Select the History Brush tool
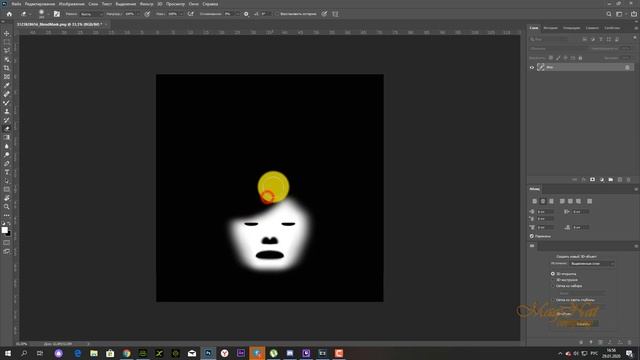 [x=7, y=120]
